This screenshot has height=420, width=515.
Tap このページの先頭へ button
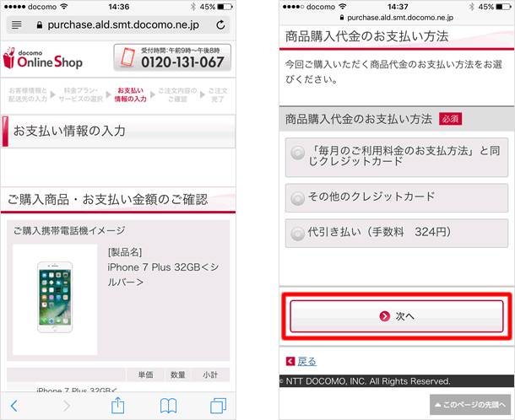pos(470,405)
